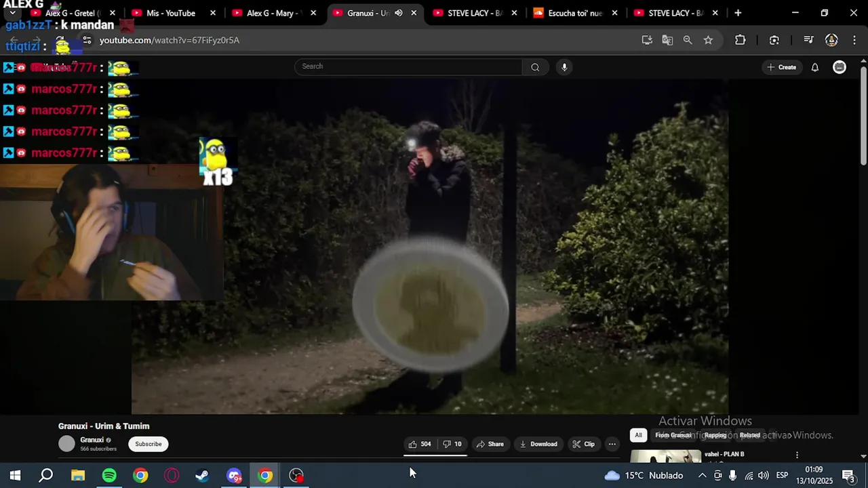Click the screenshot capture extension icon
Screen dimensions: 868x488
(774, 40)
